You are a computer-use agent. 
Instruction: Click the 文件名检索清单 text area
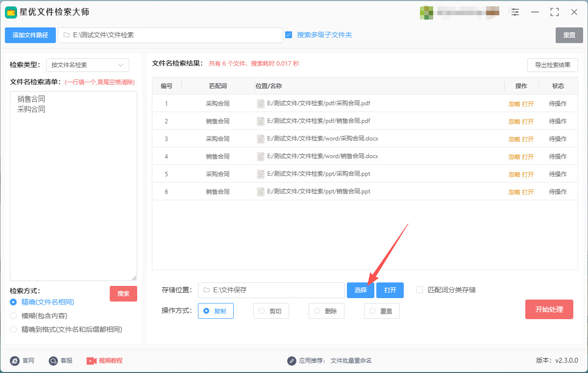pos(73,186)
